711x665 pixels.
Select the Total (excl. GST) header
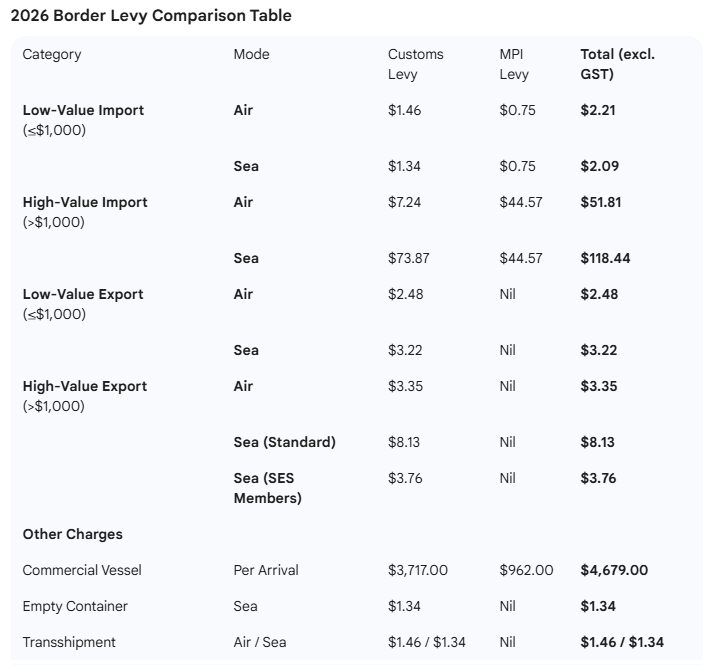[617, 64]
